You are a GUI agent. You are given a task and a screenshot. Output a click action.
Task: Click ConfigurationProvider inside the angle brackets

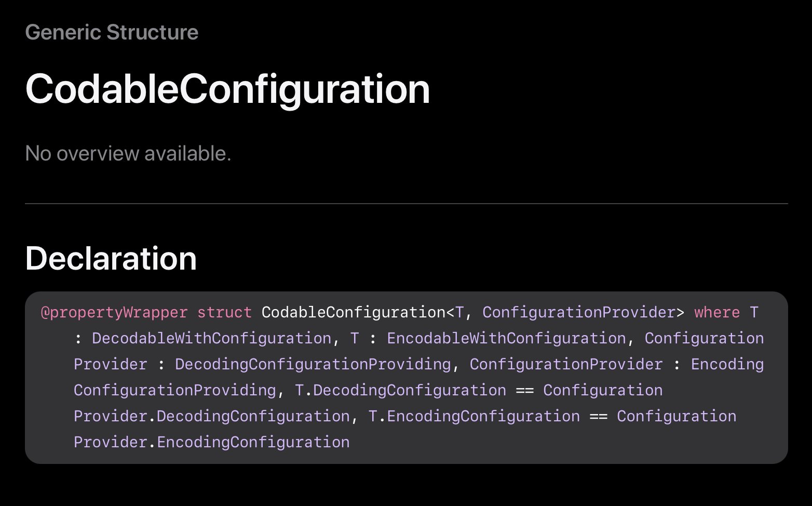pyautogui.click(x=578, y=312)
